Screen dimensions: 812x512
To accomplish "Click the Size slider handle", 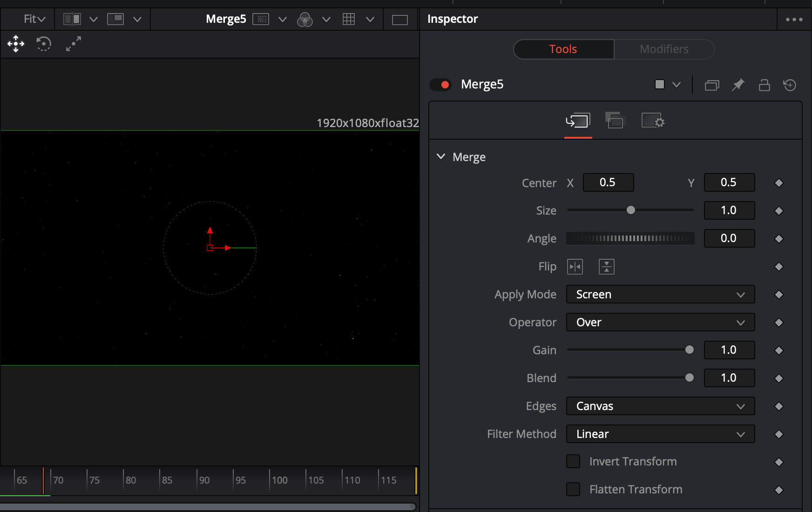I will tap(631, 210).
